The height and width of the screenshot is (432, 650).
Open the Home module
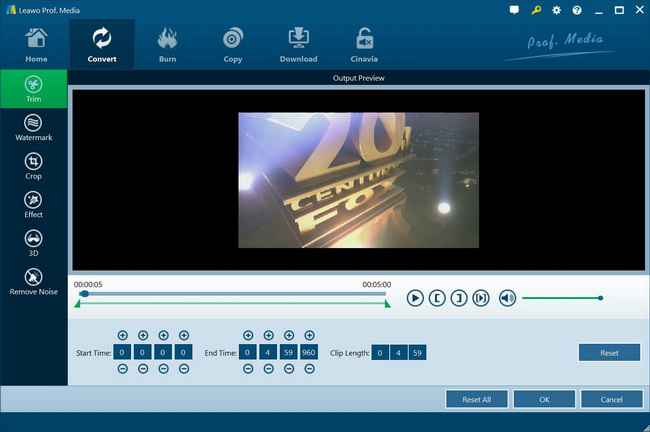point(36,45)
